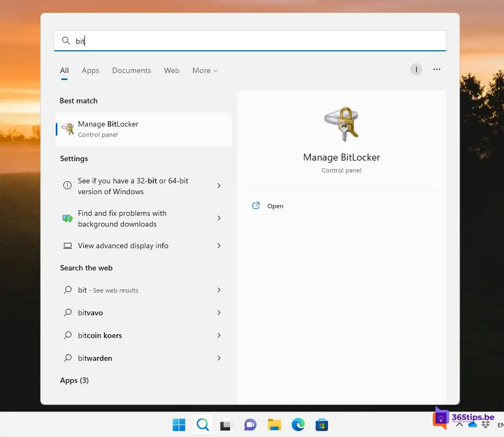Expand the More filter dropdown
Viewport: 504px width, 437px height.
pos(205,70)
